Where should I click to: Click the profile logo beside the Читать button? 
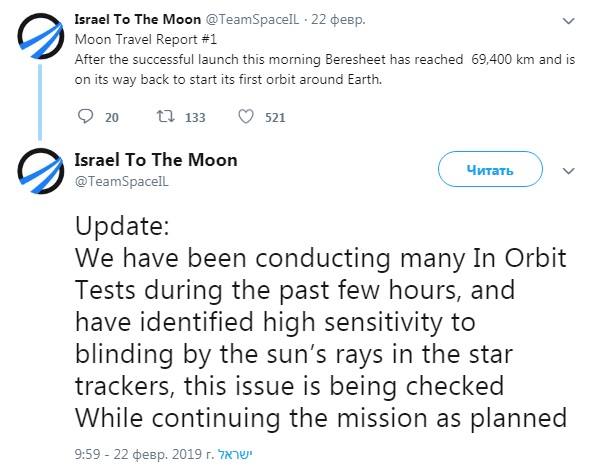tap(40, 174)
